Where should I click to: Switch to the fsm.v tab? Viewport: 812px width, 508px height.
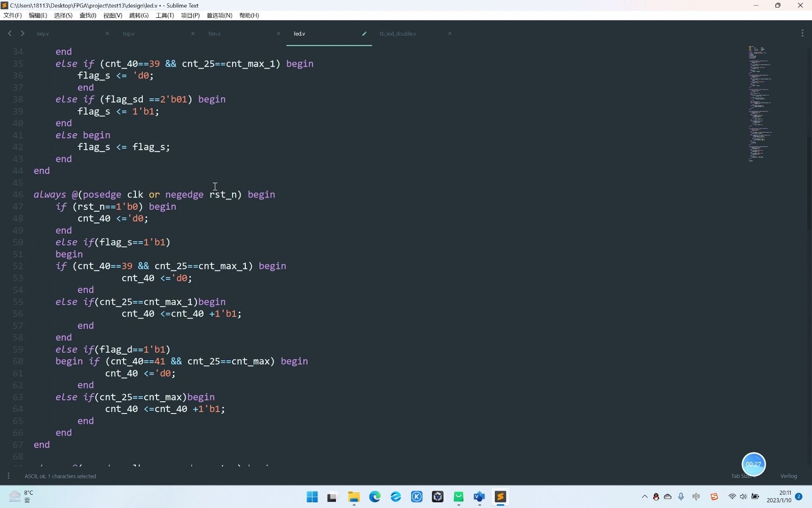[x=214, y=33]
